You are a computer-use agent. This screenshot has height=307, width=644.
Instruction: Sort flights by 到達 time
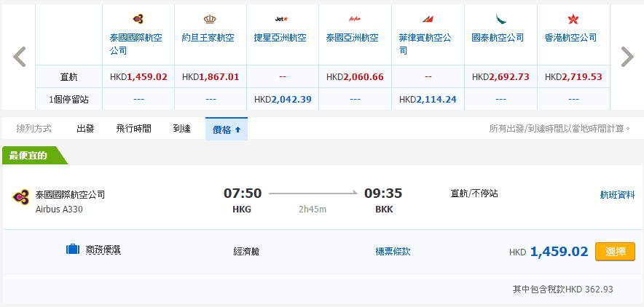(181, 129)
